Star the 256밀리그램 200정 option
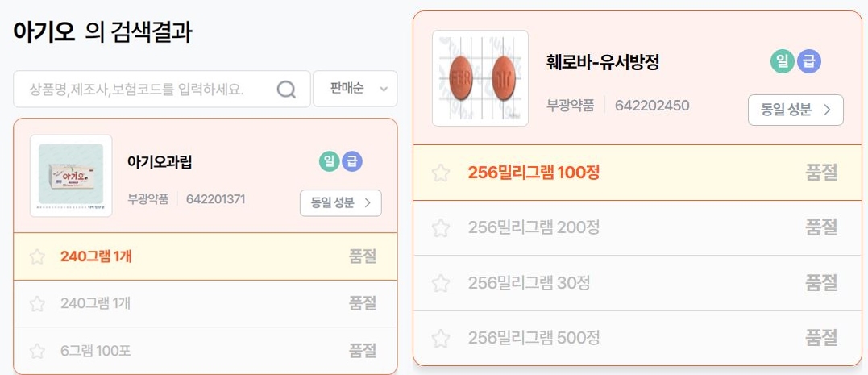Viewport: 868px width, 375px height. coord(441,227)
